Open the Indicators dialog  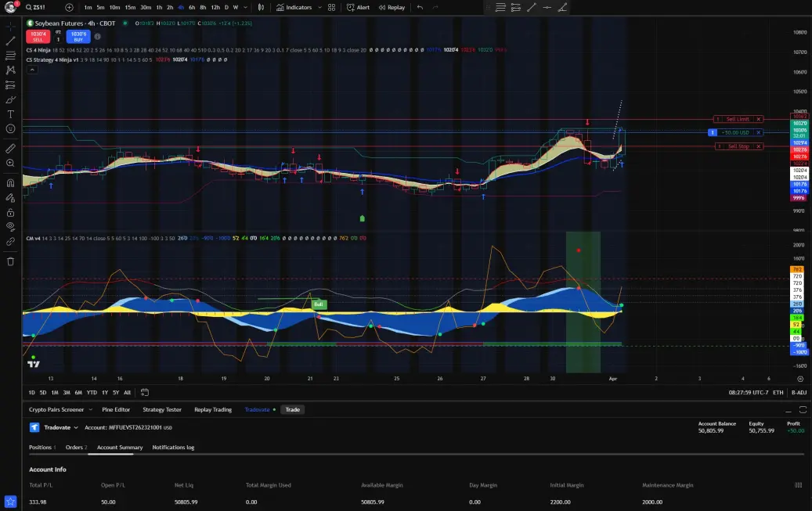pos(294,7)
